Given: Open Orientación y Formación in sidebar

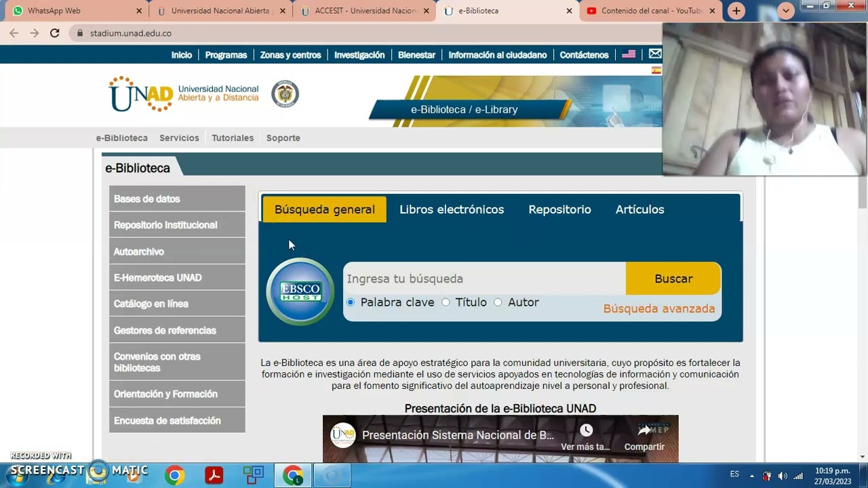Looking at the screenshot, I should (177, 394).
